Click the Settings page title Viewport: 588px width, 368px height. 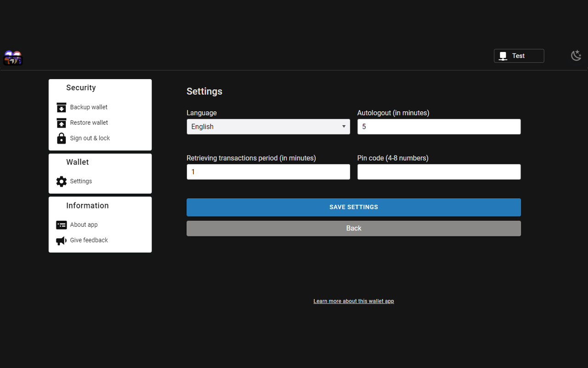tap(204, 92)
